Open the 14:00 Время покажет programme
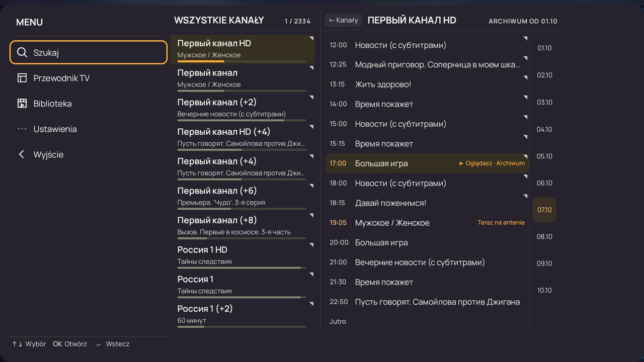This screenshot has width=644, height=362. coord(427,104)
